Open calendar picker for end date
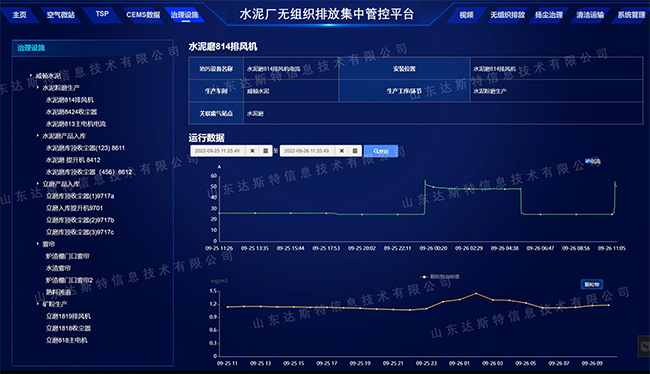The height and width of the screenshot is (374, 650). 355,151
